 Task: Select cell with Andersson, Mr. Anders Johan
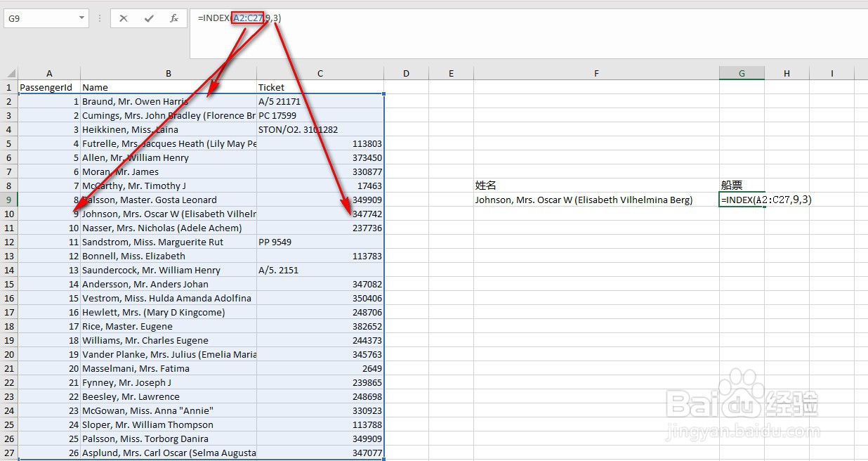coord(169,284)
